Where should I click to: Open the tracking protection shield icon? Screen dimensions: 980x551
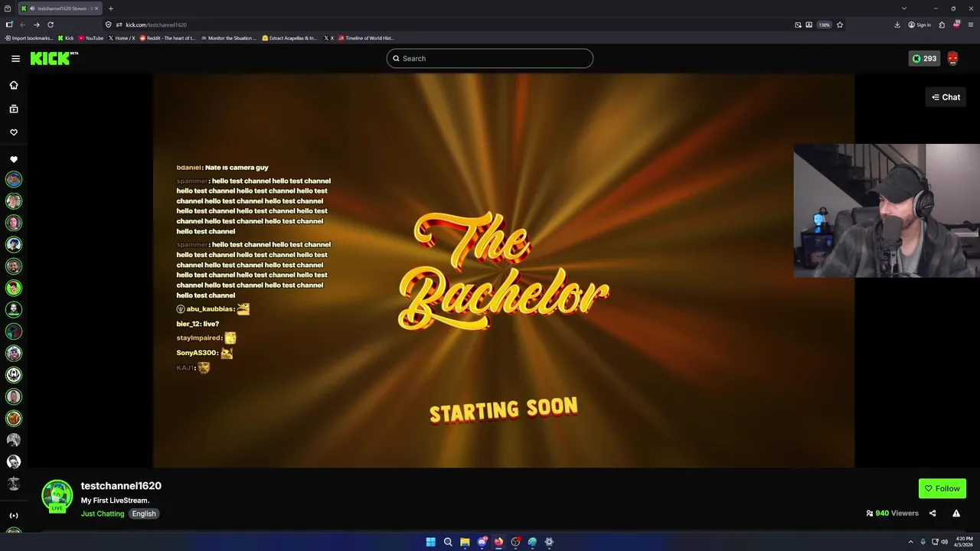tap(109, 24)
